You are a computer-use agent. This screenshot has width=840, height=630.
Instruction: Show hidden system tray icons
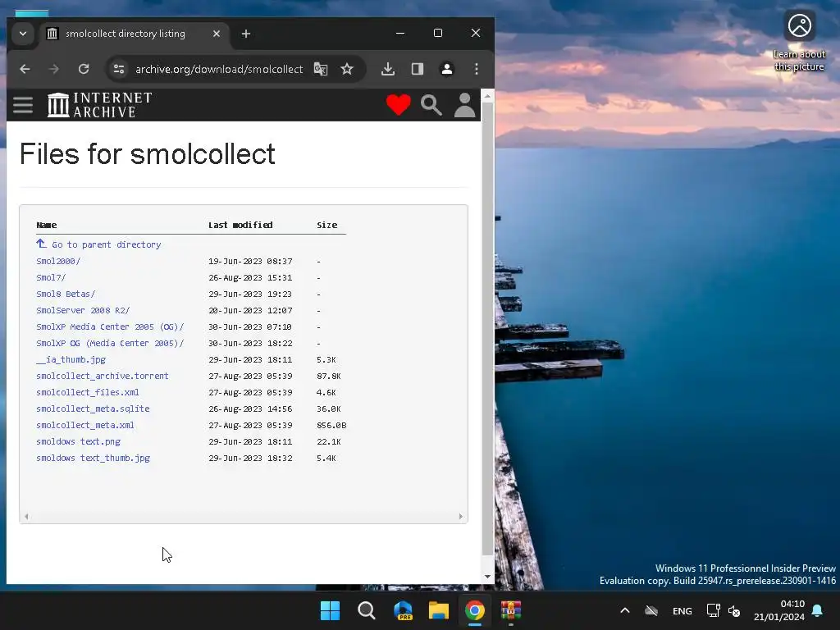(624, 610)
